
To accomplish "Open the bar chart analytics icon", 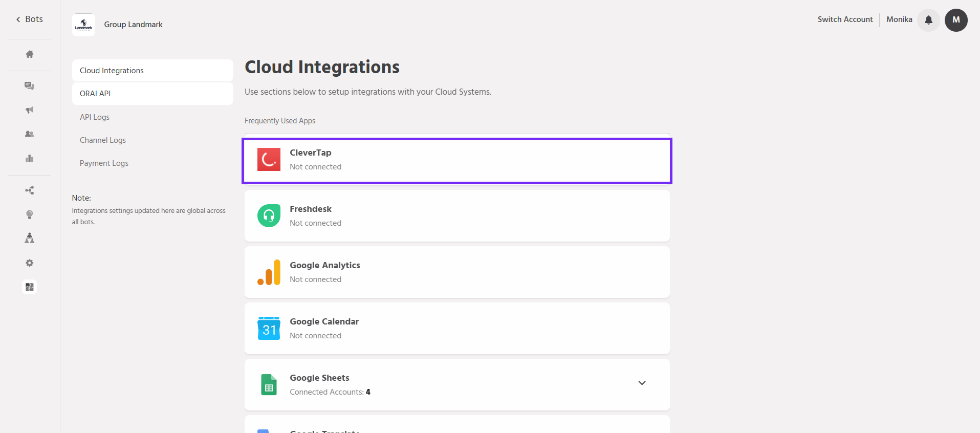I will [30, 159].
